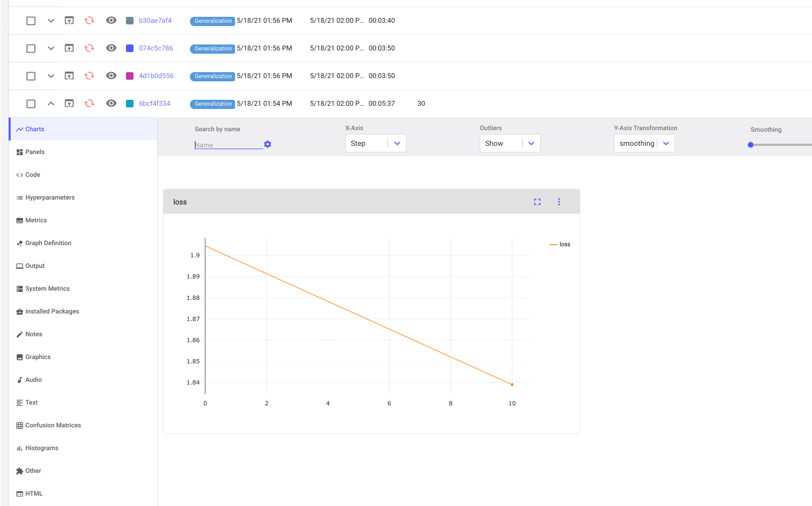Viewport: 812px width, 506px height.
Task: Open the Charts sidebar section
Action: point(34,129)
